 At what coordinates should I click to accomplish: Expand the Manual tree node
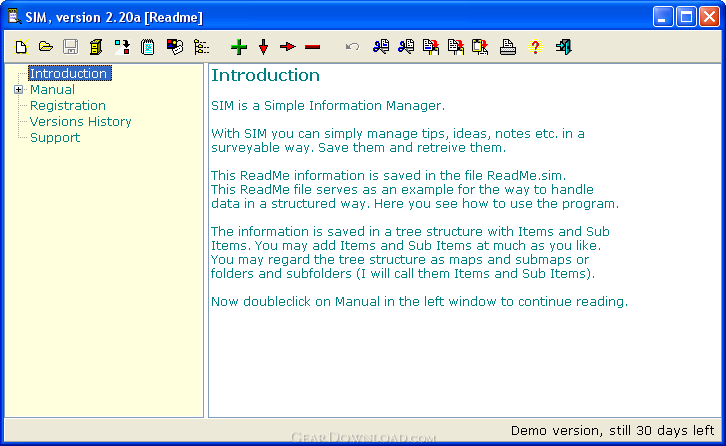coord(18,89)
